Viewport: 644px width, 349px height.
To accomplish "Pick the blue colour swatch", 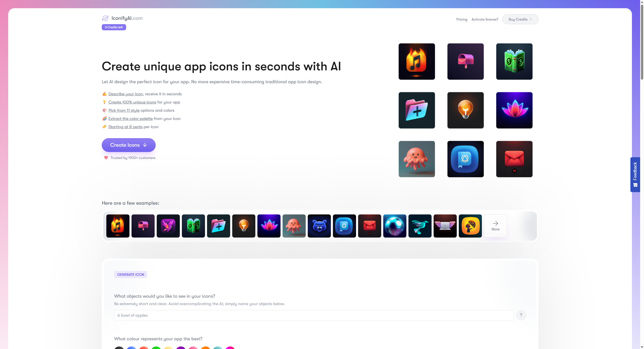I will (132, 348).
